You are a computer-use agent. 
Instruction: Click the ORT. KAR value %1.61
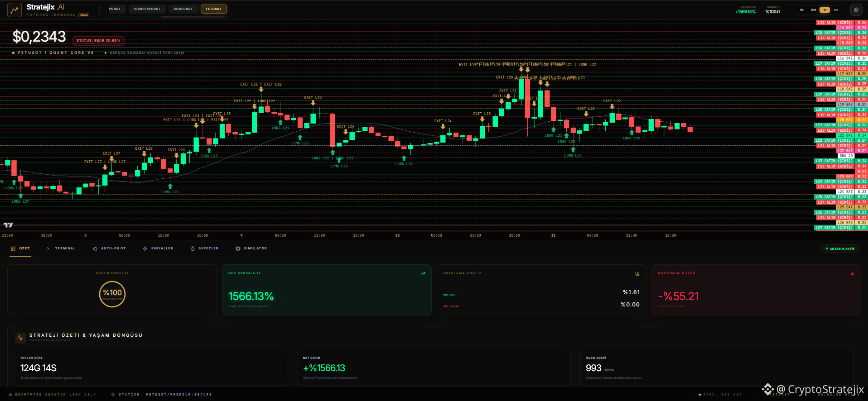tap(631, 292)
